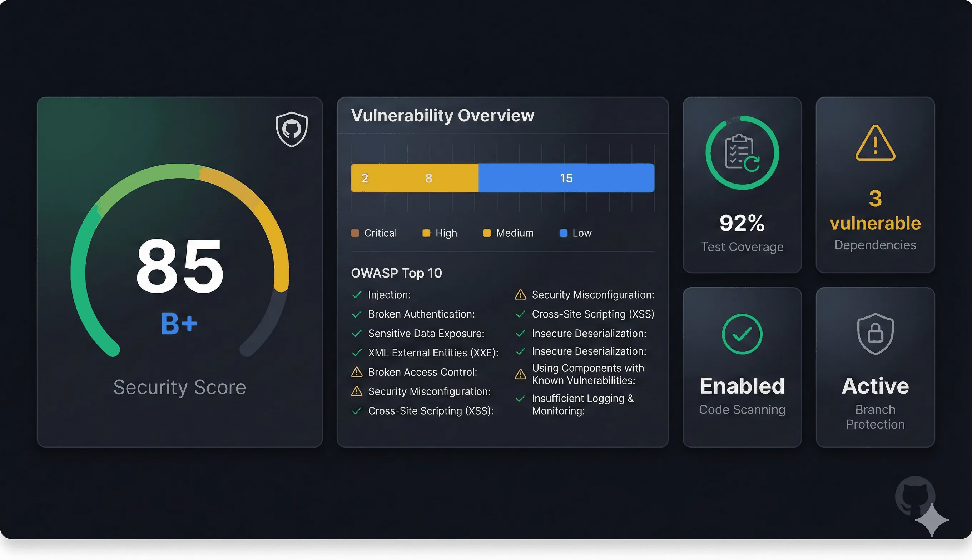Click the Code Scanning label

pos(742,410)
